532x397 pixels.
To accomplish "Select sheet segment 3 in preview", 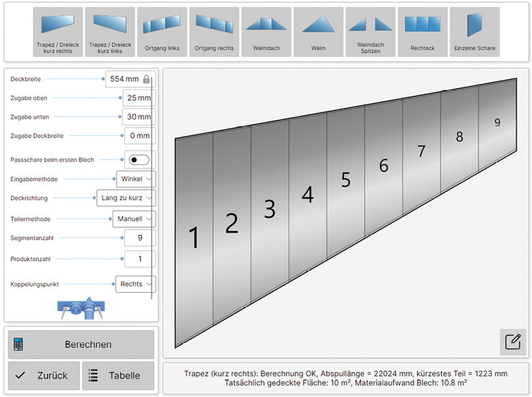I will 269,209.
